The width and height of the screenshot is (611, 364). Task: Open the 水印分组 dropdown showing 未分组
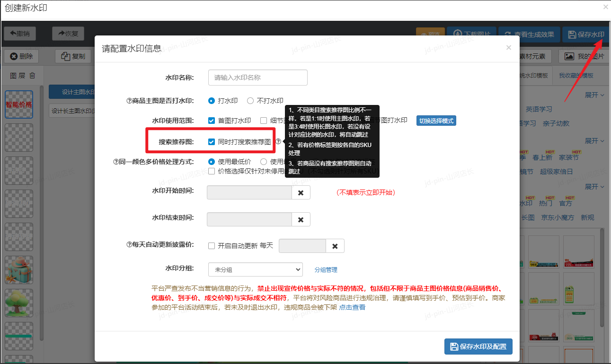tap(255, 269)
